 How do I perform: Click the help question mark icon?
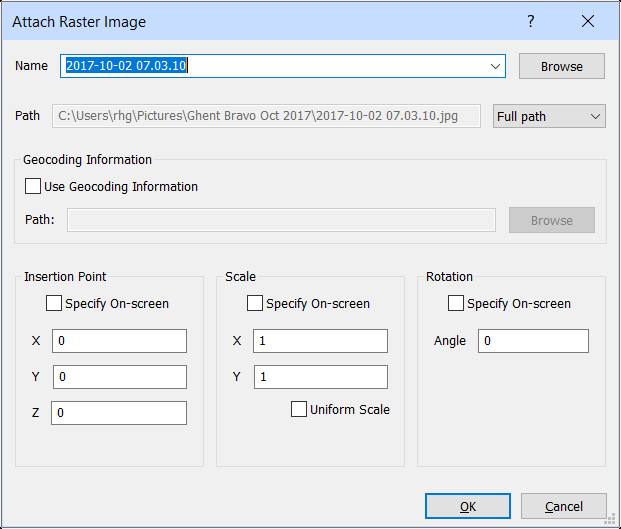[x=531, y=21]
